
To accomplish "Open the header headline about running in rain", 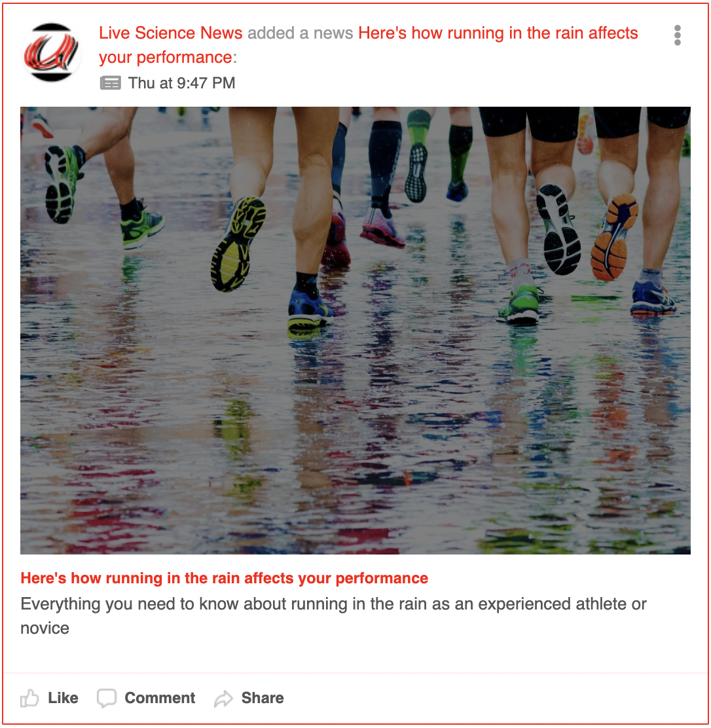I will point(369,45).
